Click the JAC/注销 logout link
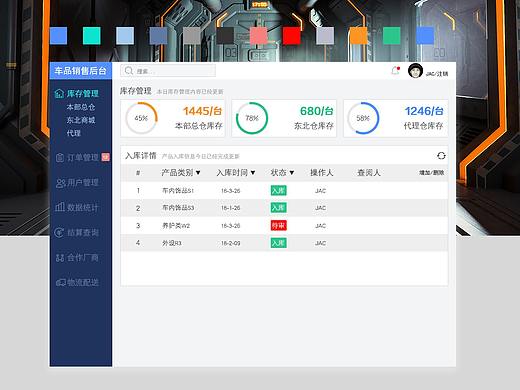This screenshot has height=390, width=520. coord(437,74)
